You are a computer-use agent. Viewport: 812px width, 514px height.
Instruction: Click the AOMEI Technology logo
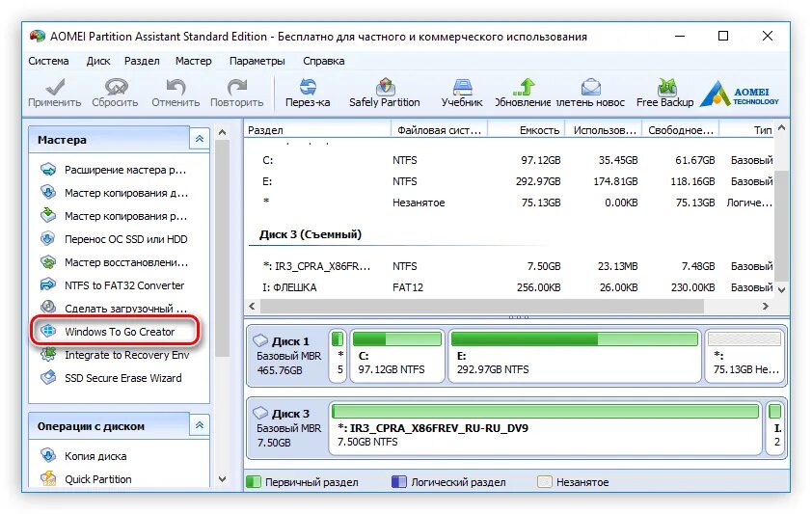coord(740,94)
